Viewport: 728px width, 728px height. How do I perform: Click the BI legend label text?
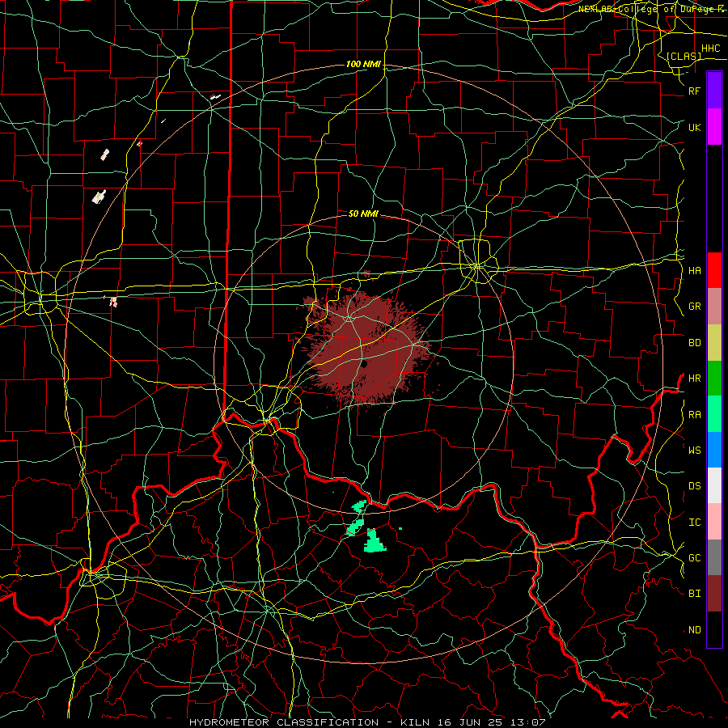[695, 594]
